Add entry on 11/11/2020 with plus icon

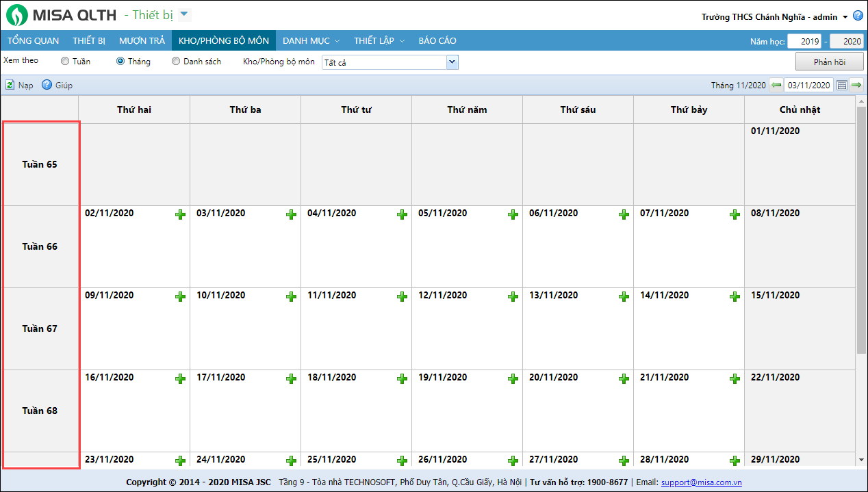point(402,296)
